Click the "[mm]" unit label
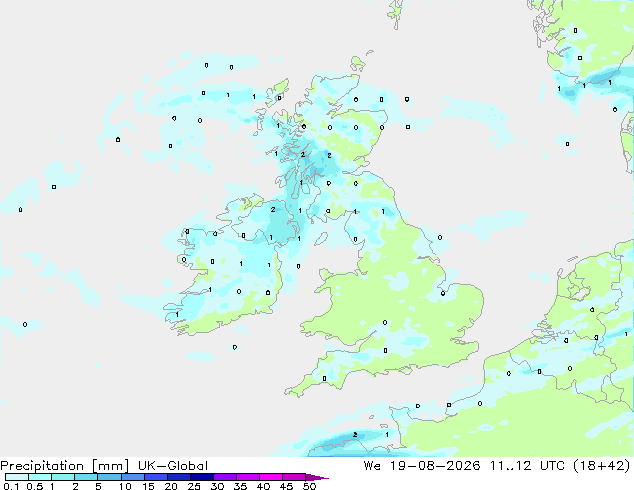This screenshot has width=634, height=490. [x=110, y=466]
